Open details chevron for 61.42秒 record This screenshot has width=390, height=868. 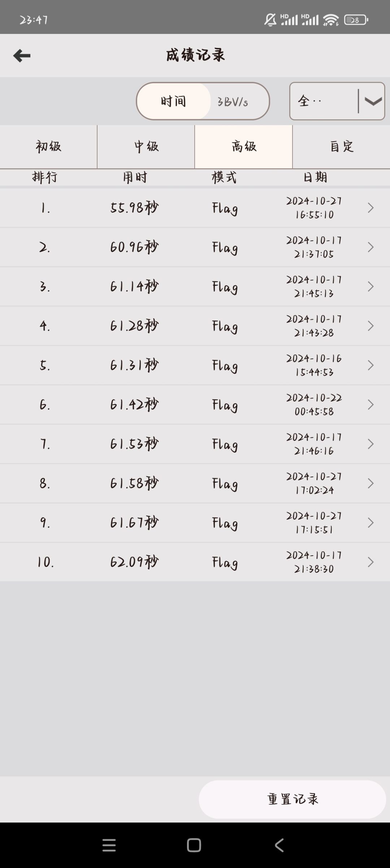pos(370,405)
